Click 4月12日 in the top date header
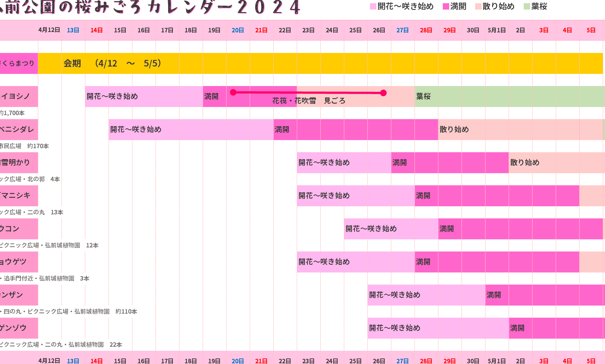605x364 pixels. 49,30
